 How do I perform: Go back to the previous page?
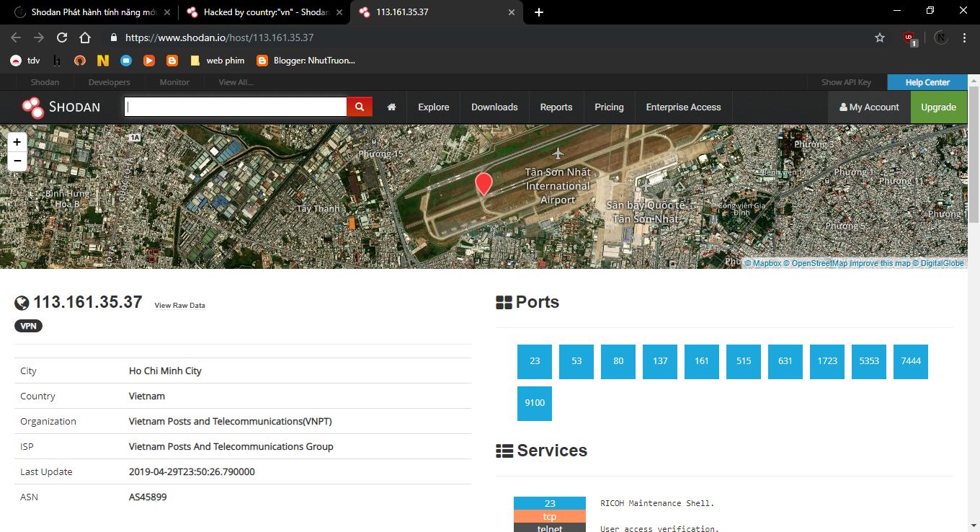click(16, 37)
